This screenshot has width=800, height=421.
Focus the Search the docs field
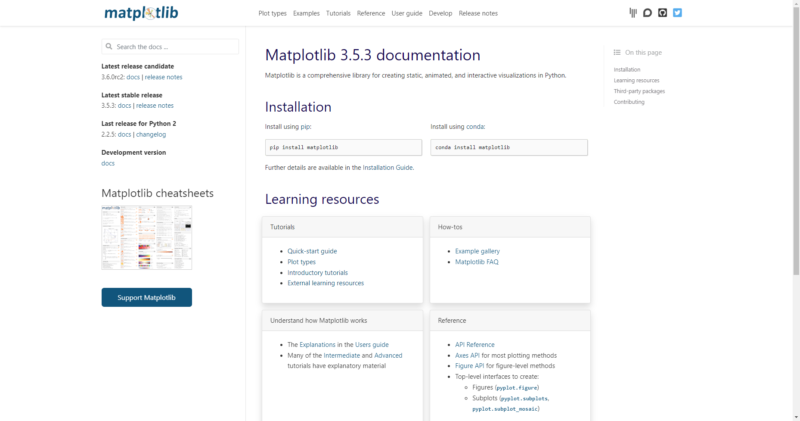click(175, 47)
